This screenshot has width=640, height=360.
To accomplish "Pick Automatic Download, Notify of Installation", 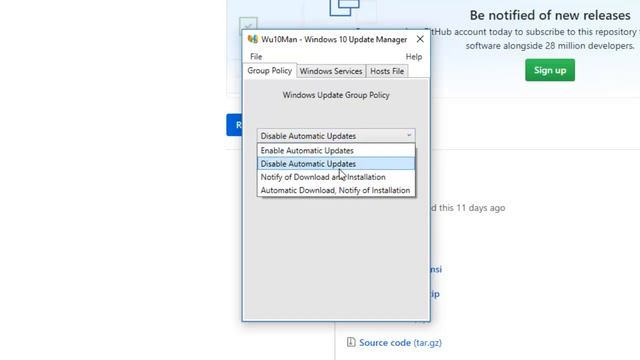I will (336, 190).
